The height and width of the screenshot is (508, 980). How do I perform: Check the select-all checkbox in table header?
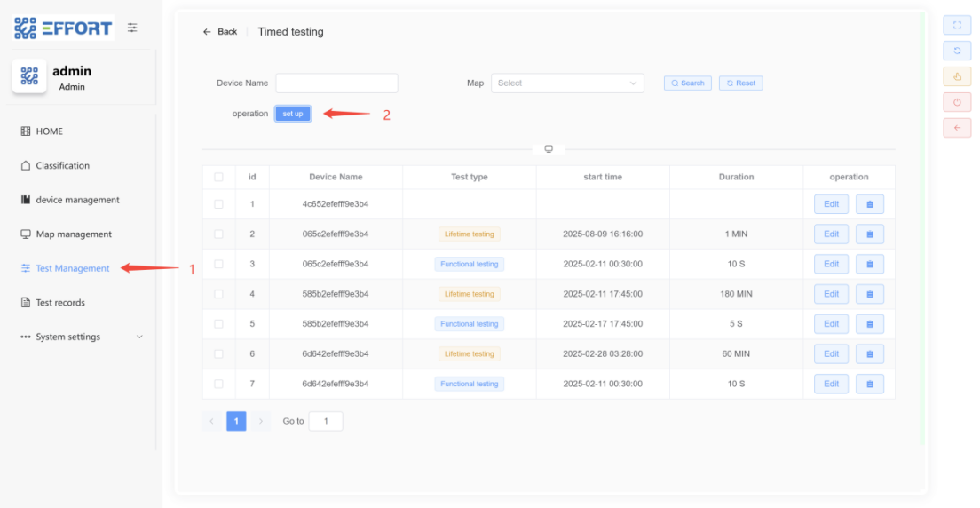(218, 177)
